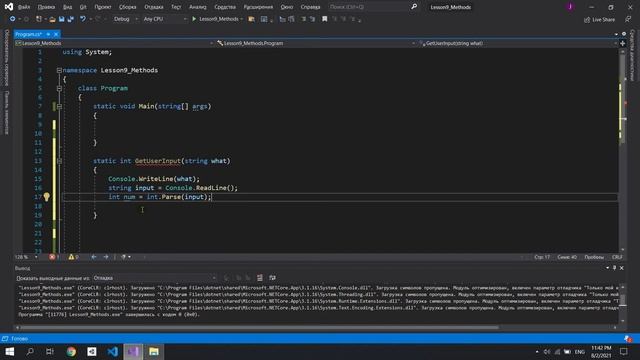
Task: Click the lightbulb quick actions icon on line 17
Action: tap(47, 197)
